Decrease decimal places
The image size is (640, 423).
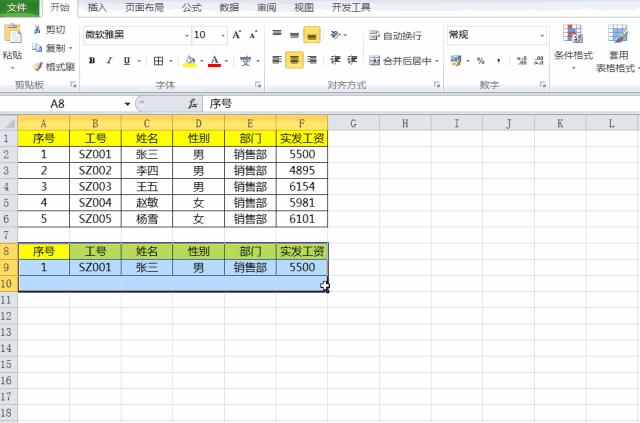point(539,61)
